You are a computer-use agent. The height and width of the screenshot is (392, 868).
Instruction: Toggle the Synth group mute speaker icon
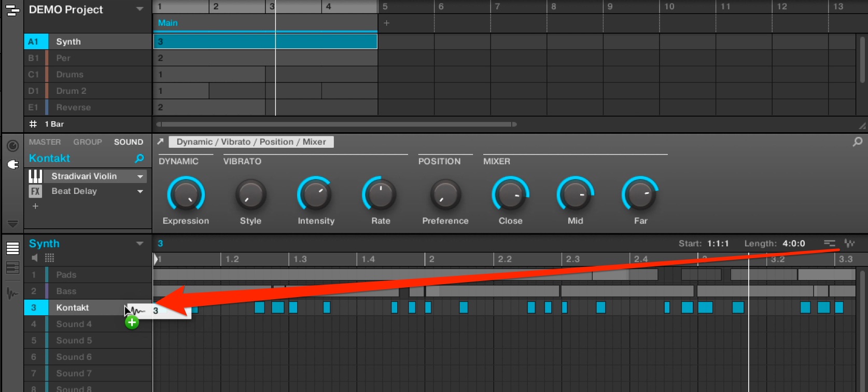35,258
